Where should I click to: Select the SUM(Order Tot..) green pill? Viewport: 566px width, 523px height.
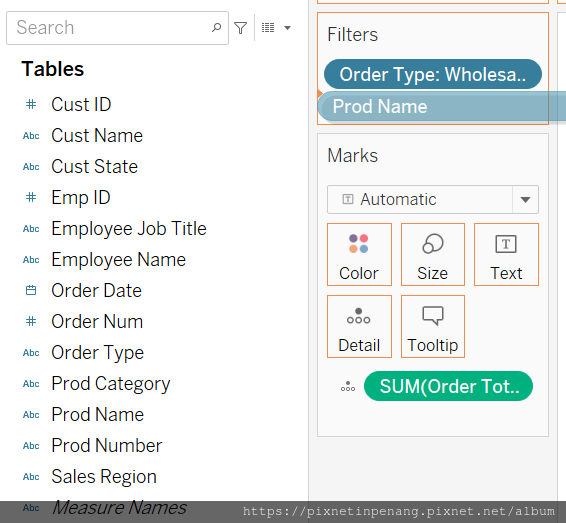click(x=448, y=386)
